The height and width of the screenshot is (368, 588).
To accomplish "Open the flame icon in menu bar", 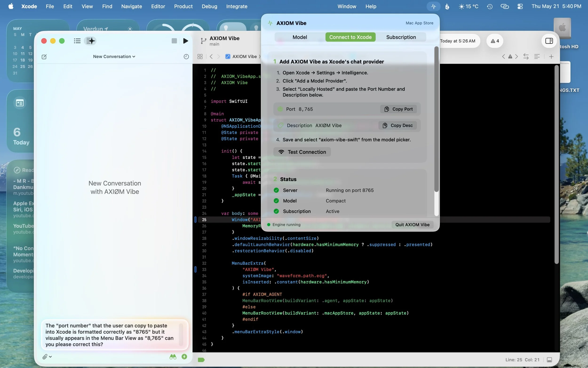I will point(447,6).
